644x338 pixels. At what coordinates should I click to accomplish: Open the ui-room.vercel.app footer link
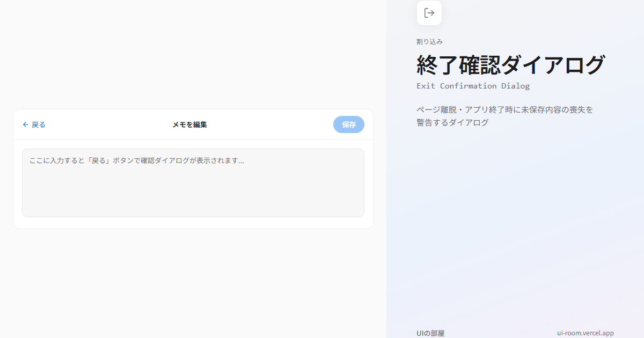[586, 333]
